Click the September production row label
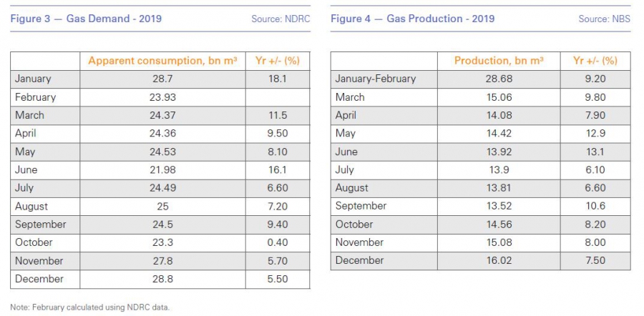644x316 pixels. click(x=361, y=206)
